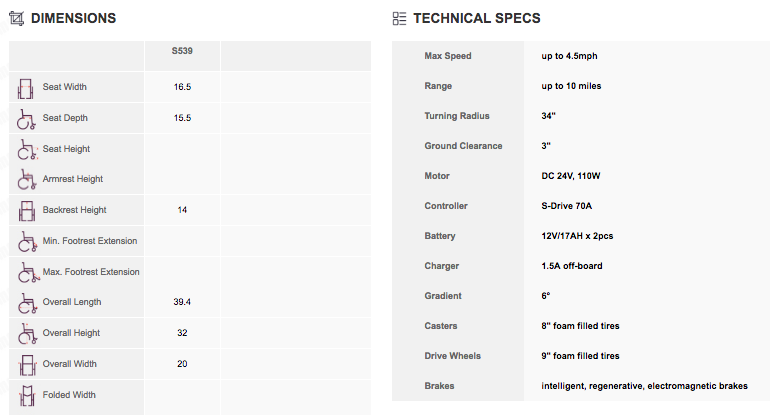Click the Overall Length icon

tap(28, 303)
